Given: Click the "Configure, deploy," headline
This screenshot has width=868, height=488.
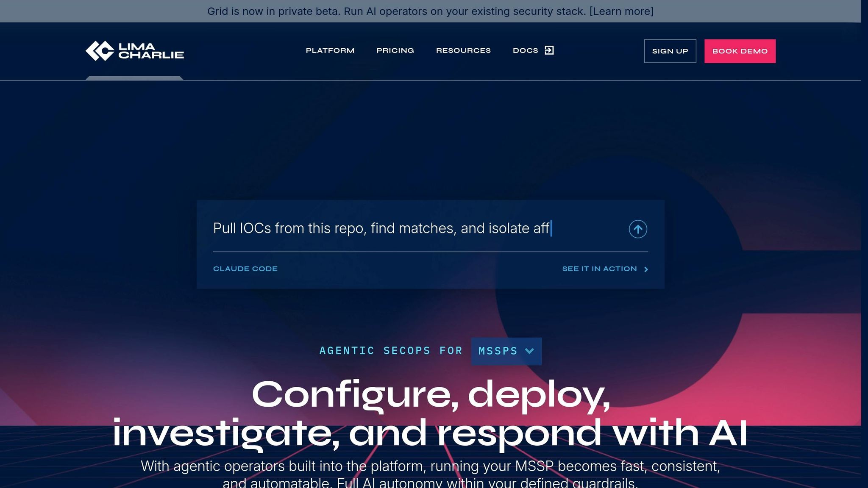Looking at the screenshot, I should pyautogui.click(x=431, y=395).
